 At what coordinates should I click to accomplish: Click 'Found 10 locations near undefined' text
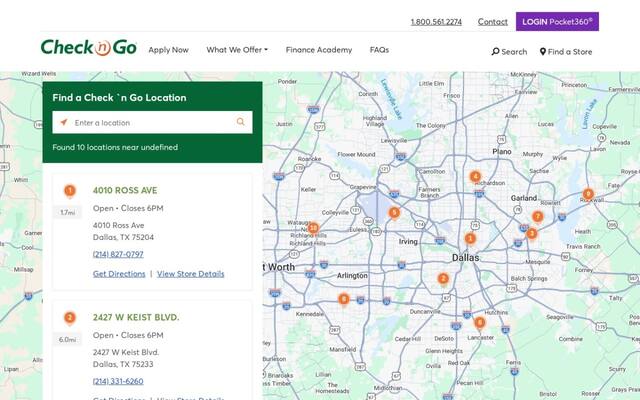pos(115,147)
